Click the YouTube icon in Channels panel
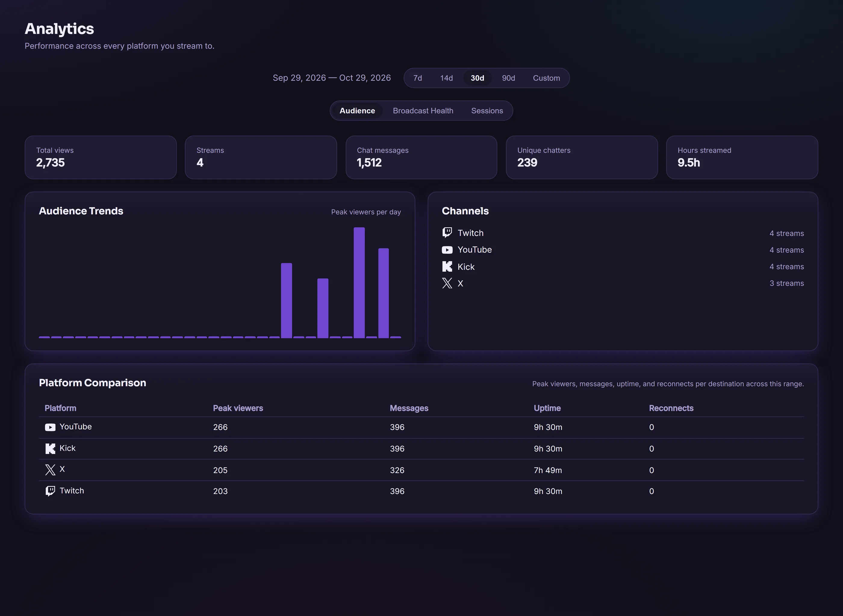 pyautogui.click(x=447, y=250)
